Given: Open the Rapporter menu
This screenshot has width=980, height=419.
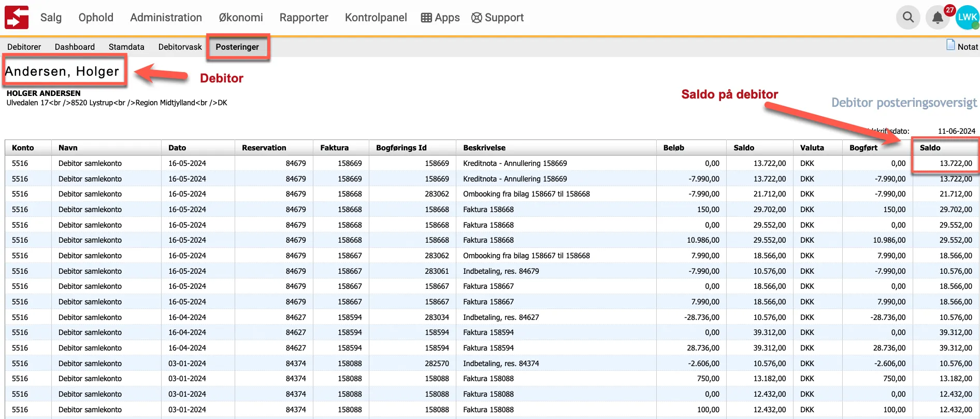Looking at the screenshot, I should point(304,18).
